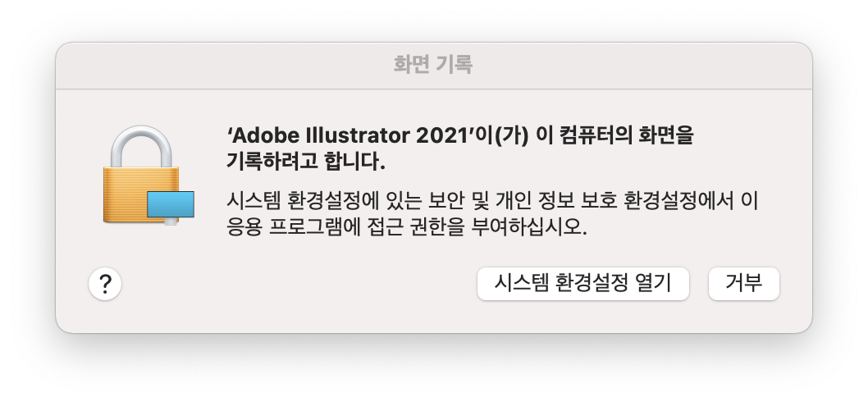The width and height of the screenshot is (868, 402).
Task: Open help via the question mark button
Action: click(105, 284)
